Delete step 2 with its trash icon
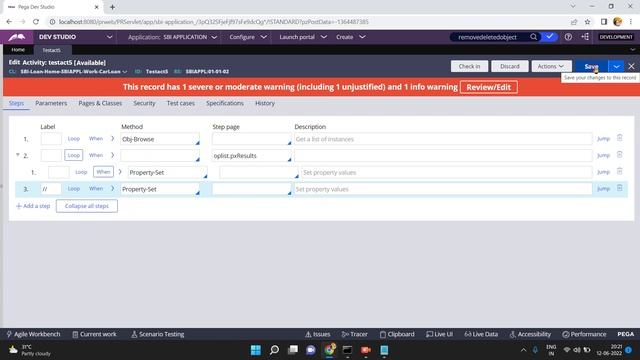This screenshot has height=360, width=640. [x=620, y=155]
